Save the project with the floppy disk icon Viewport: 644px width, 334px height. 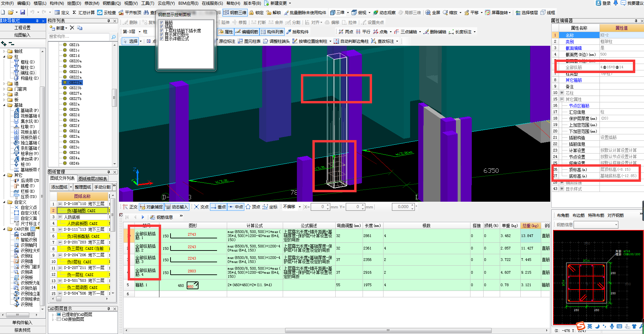point(23,12)
